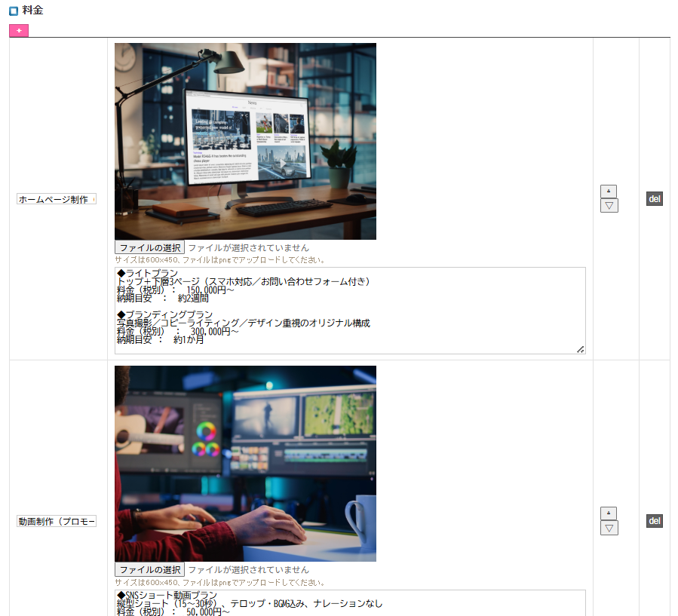Click ファイルが選択されていません text in 動画制作 row
This screenshot has width=678, height=616.
[248, 569]
